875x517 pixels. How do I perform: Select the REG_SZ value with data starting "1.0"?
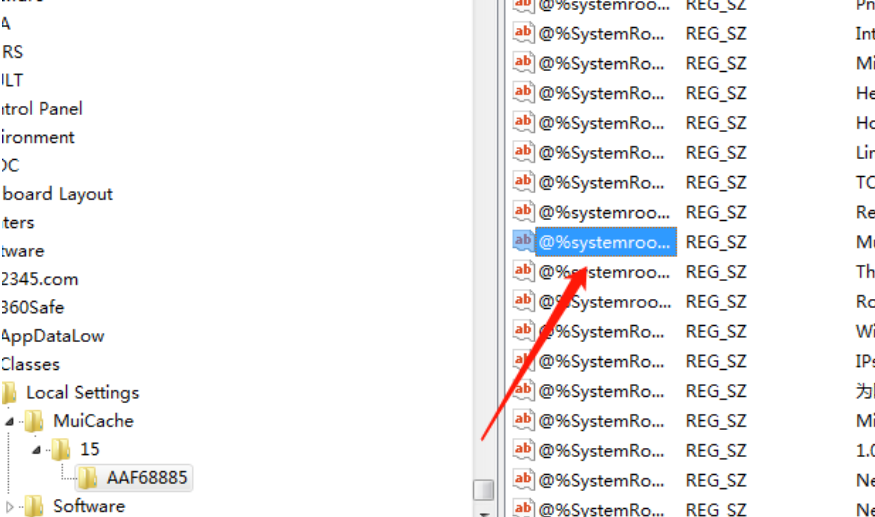716,451
